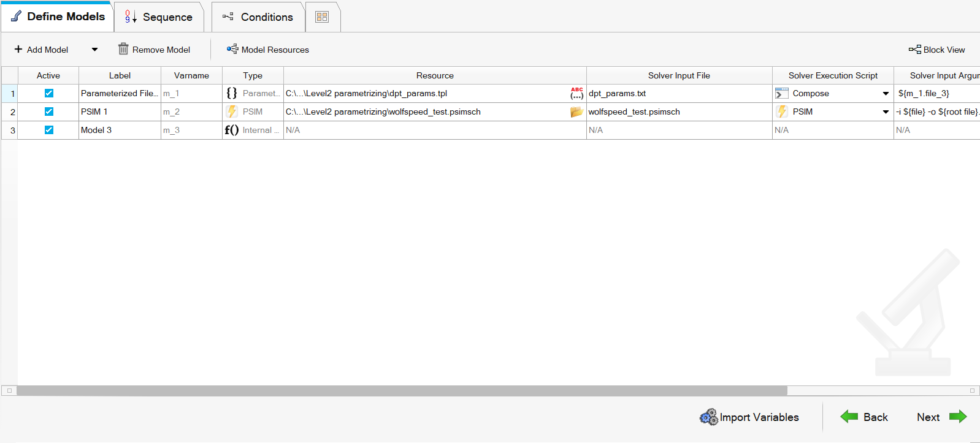Select m_2 varname cell
This screenshot has width=980, height=443.
(x=191, y=112)
